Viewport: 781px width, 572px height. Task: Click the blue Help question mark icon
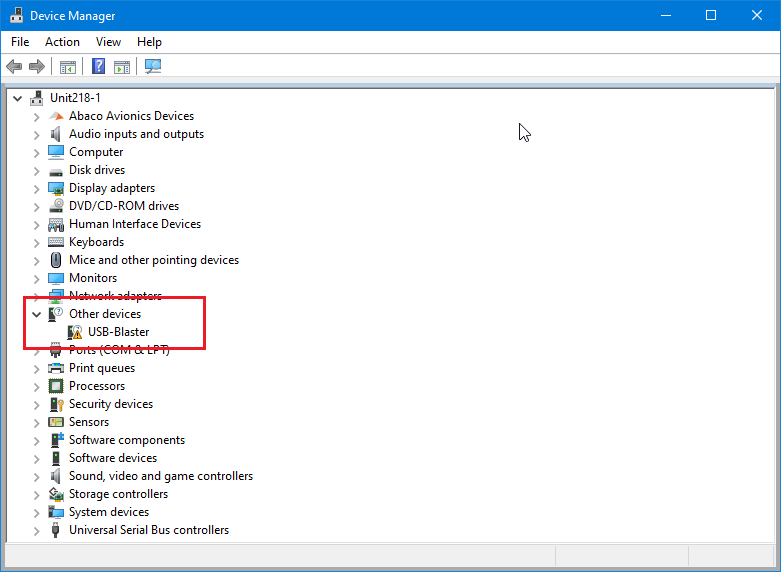click(99, 67)
